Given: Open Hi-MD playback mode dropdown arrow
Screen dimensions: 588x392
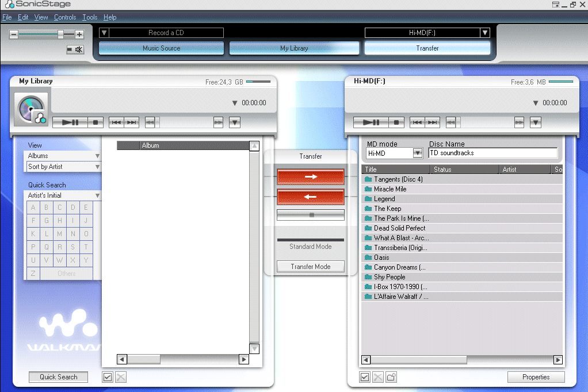Looking at the screenshot, I should click(536, 122).
